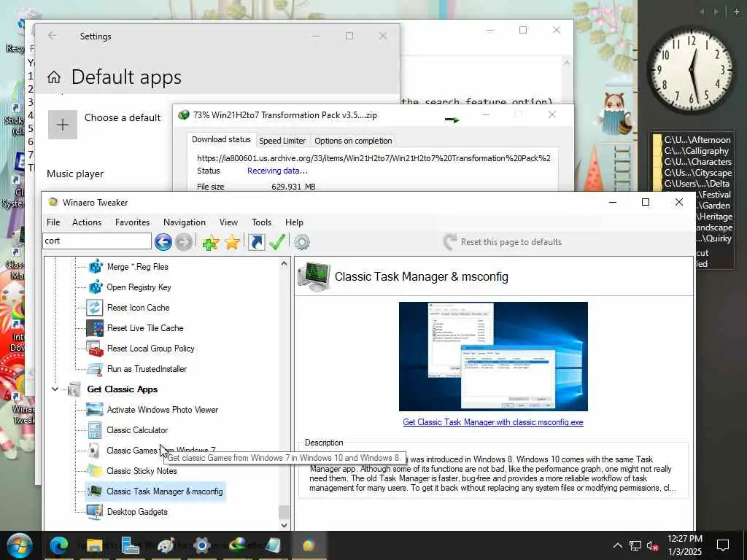Screen dimensions: 747x560
Task: Open the File menu in Winaero Tweaker
Action: click(x=53, y=222)
